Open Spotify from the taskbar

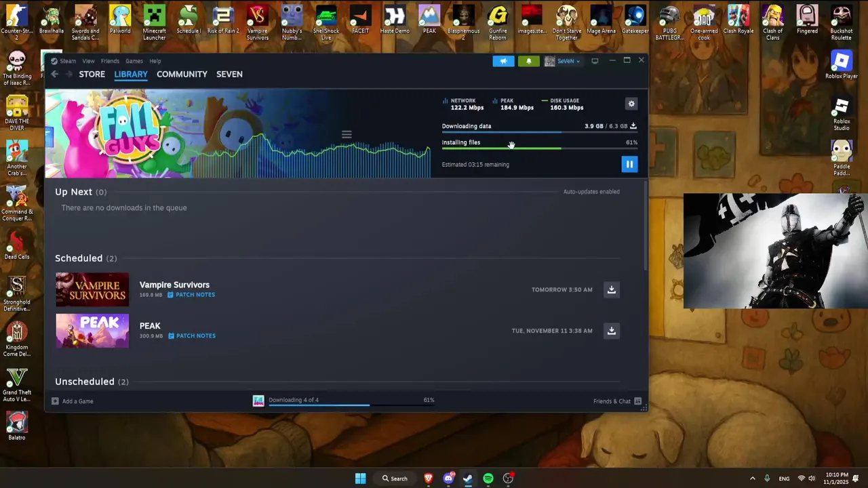[488, 479]
